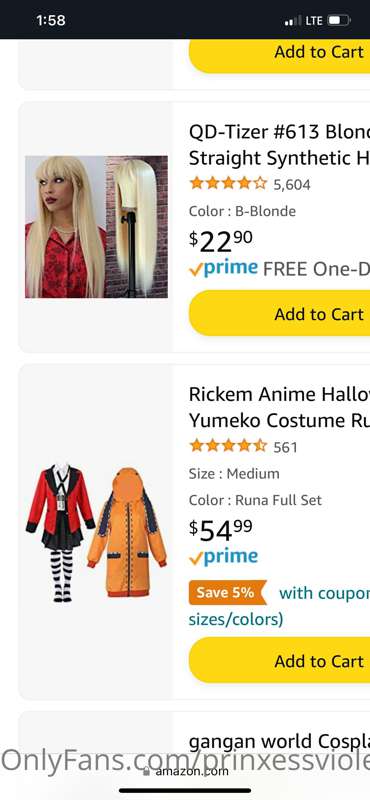The image size is (370, 800).
Task: Tap the with coupon link text
Action: 324,593
